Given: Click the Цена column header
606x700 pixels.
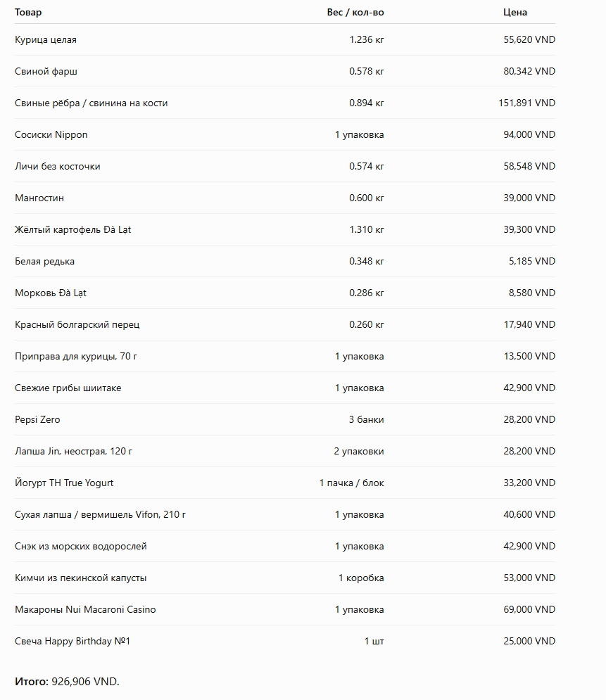Looking at the screenshot, I should [x=515, y=13].
